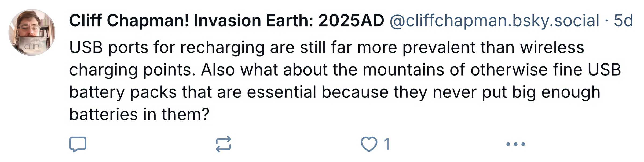Click the word "essential" in the post
The height and width of the screenshot is (162, 644).
pos(281,92)
